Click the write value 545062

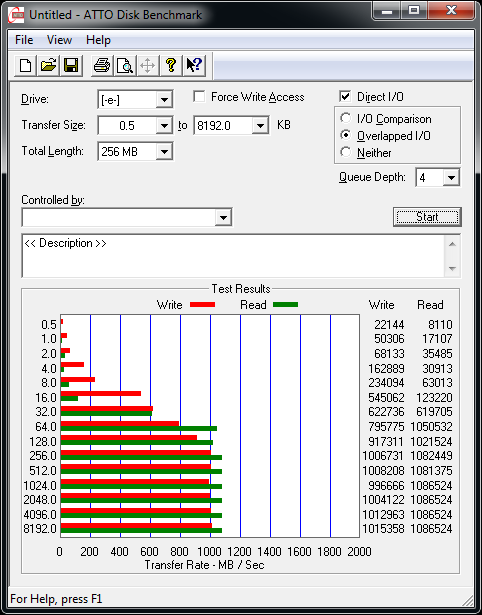386,398
